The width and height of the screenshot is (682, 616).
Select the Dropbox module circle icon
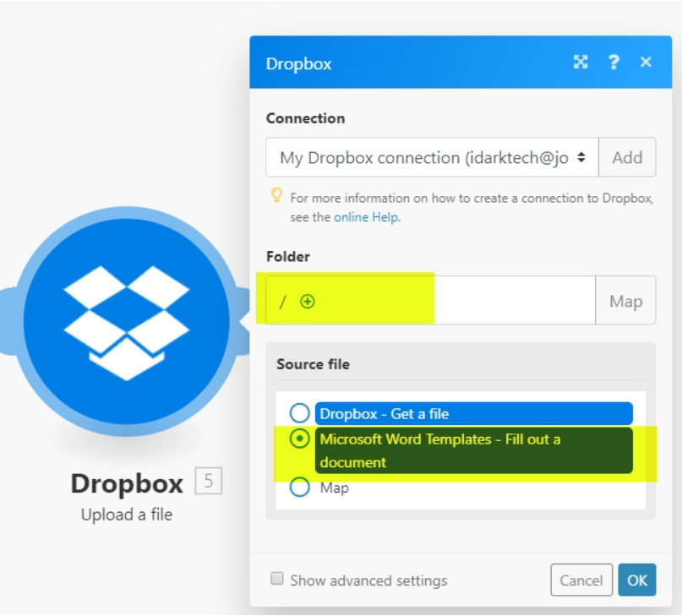click(127, 321)
